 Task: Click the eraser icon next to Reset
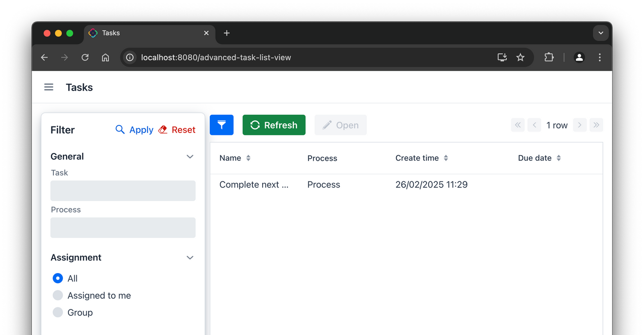tap(162, 129)
